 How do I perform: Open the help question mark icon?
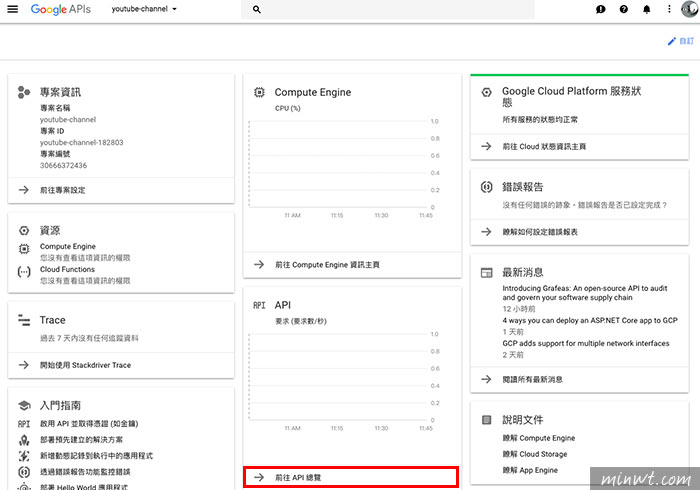[x=624, y=9]
